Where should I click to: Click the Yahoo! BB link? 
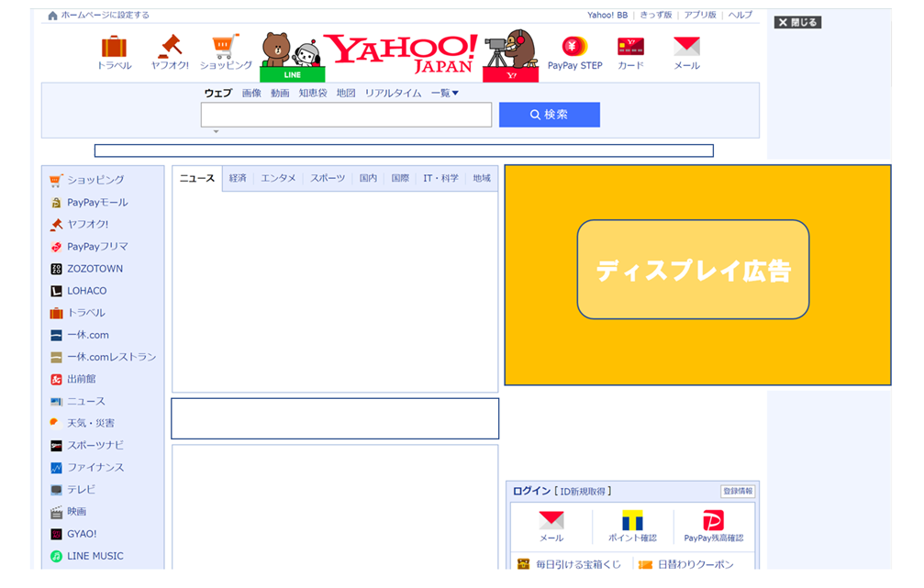[607, 16]
